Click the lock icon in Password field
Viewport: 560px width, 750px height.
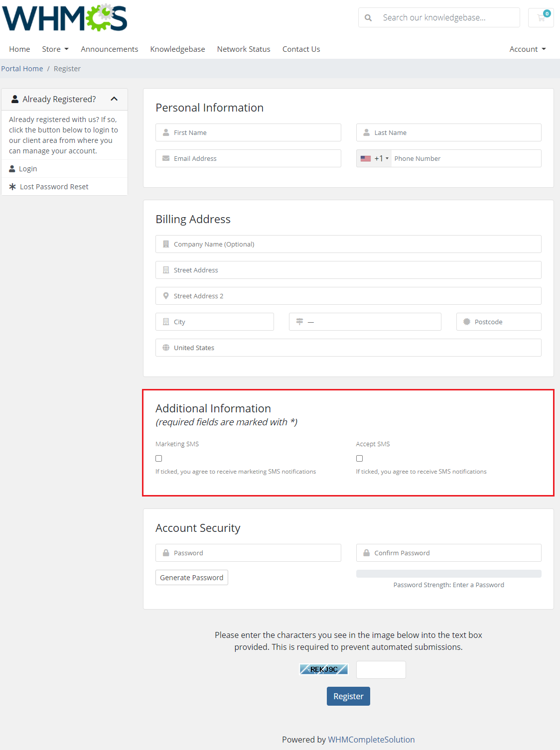(x=166, y=553)
